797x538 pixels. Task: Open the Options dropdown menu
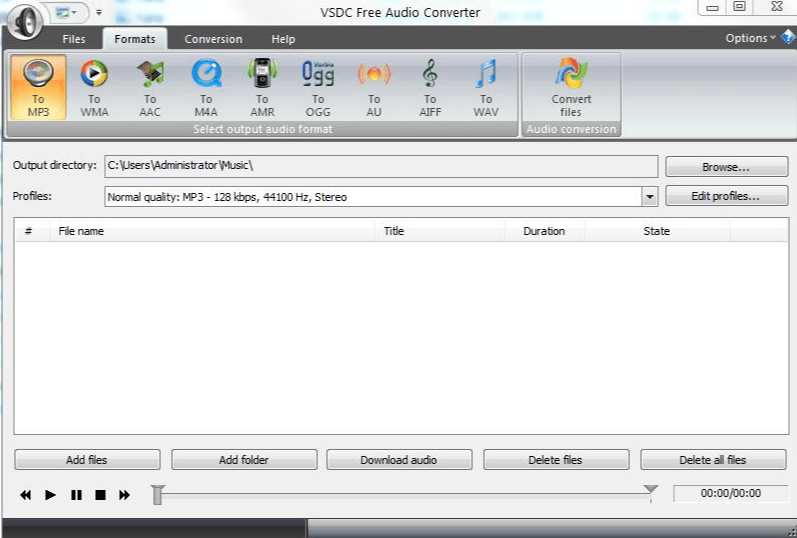pos(750,38)
